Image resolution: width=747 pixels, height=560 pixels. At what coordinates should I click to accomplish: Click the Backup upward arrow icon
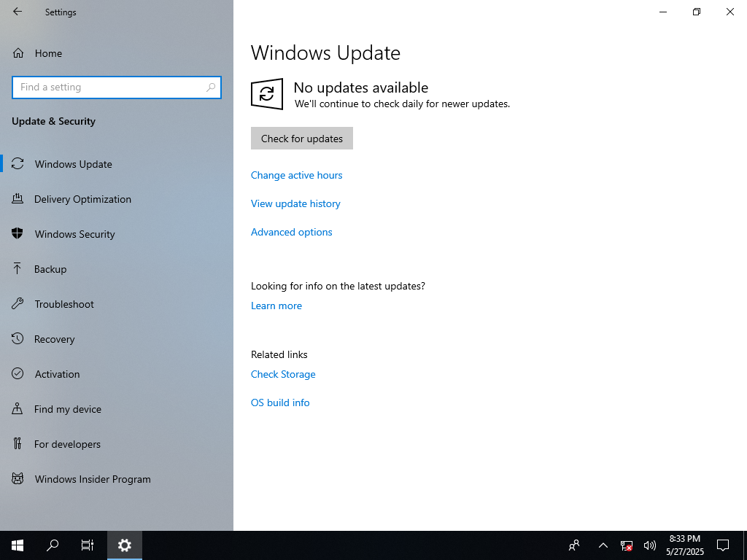(x=18, y=269)
